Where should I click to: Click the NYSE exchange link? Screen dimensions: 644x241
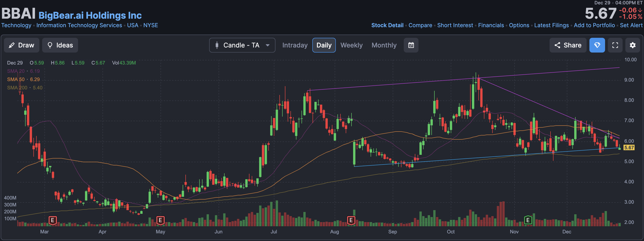tap(150, 25)
